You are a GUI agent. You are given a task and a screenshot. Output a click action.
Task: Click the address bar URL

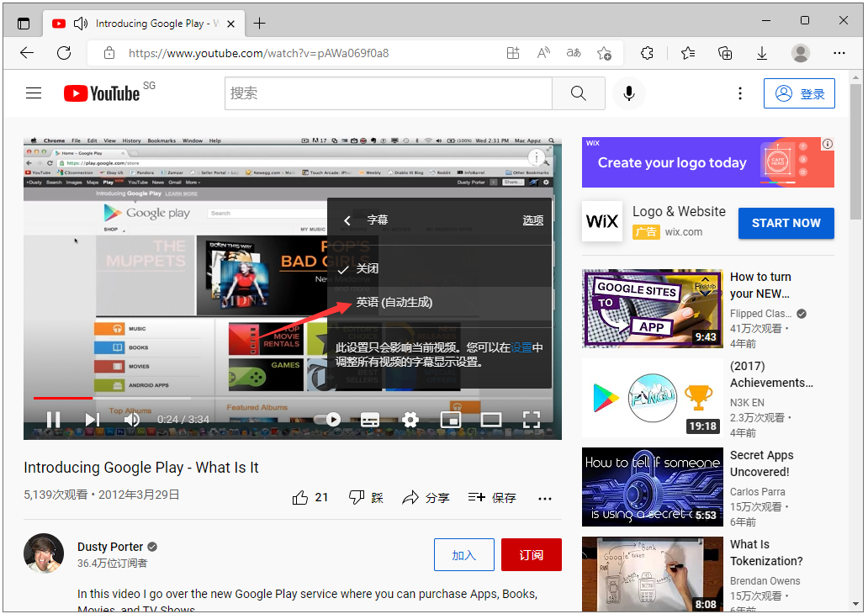pyautogui.click(x=258, y=54)
